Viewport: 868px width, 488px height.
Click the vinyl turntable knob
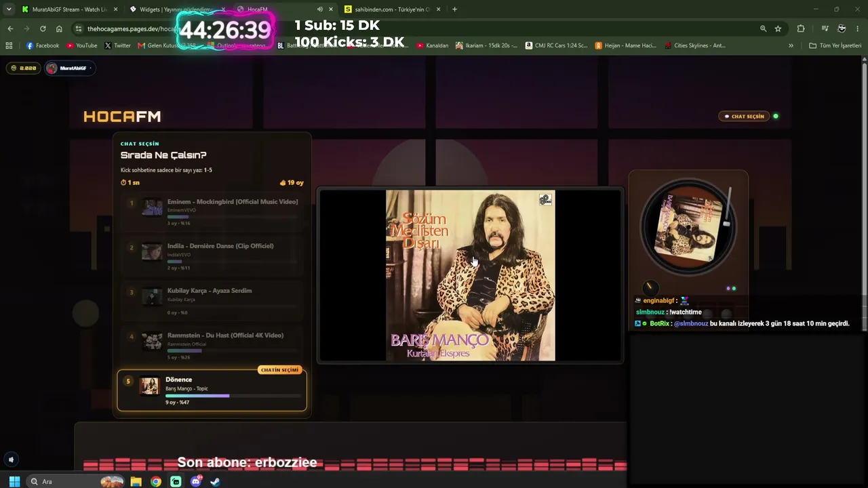[650, 287]
